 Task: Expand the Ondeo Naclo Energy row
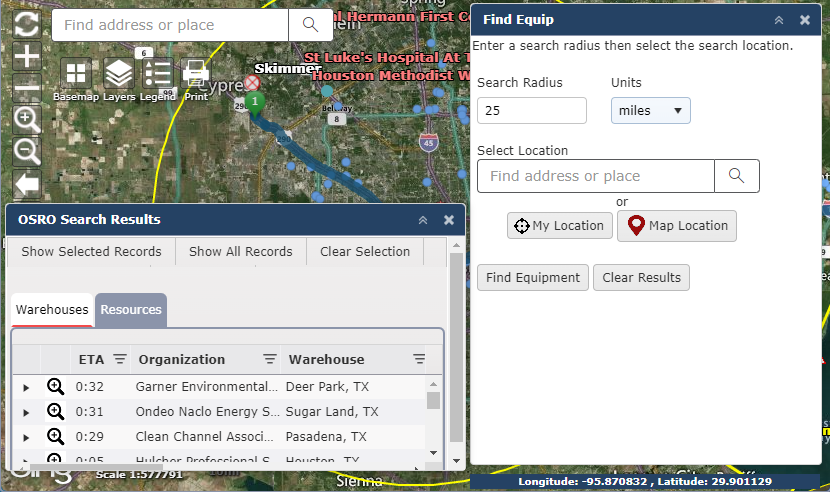coord(26,413)
